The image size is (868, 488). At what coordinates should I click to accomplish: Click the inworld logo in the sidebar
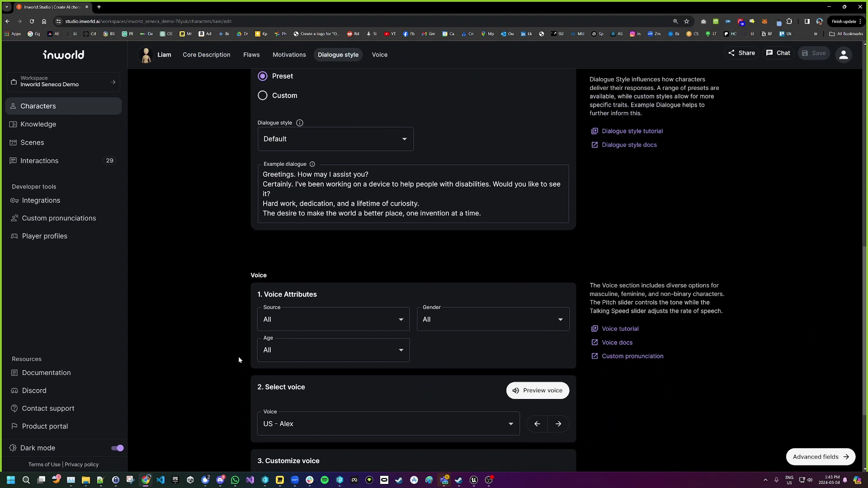(63, 55)
